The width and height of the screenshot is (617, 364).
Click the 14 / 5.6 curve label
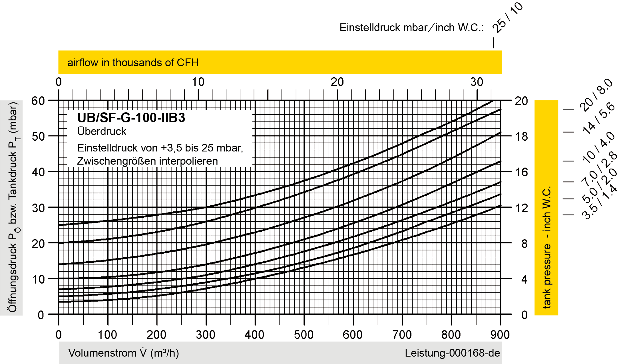597,118
